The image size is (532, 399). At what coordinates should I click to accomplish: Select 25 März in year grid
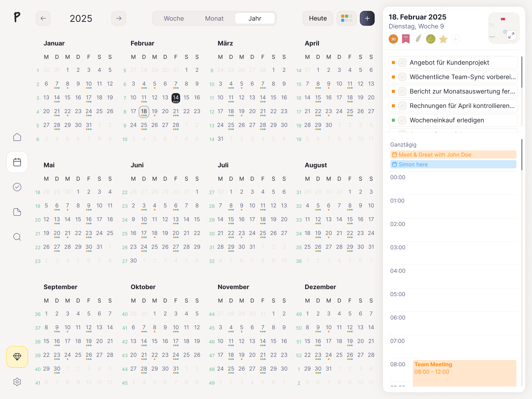pos(231,126)
